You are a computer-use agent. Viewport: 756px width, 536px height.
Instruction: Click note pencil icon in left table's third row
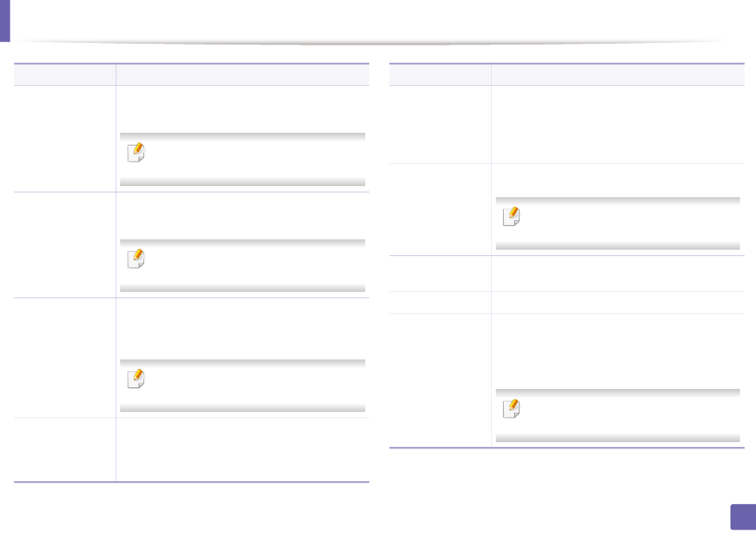[x=136, y=379]
